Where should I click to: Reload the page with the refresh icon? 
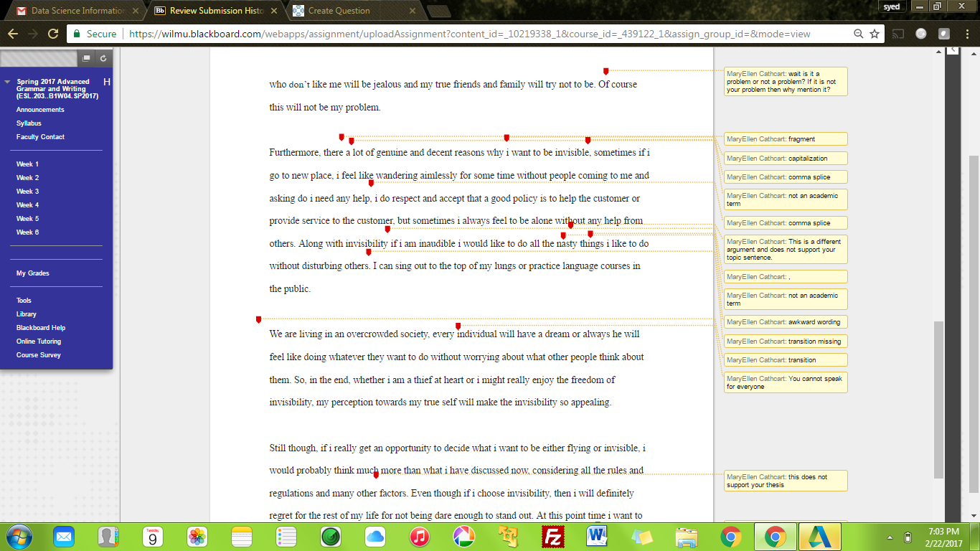[53, 34]
